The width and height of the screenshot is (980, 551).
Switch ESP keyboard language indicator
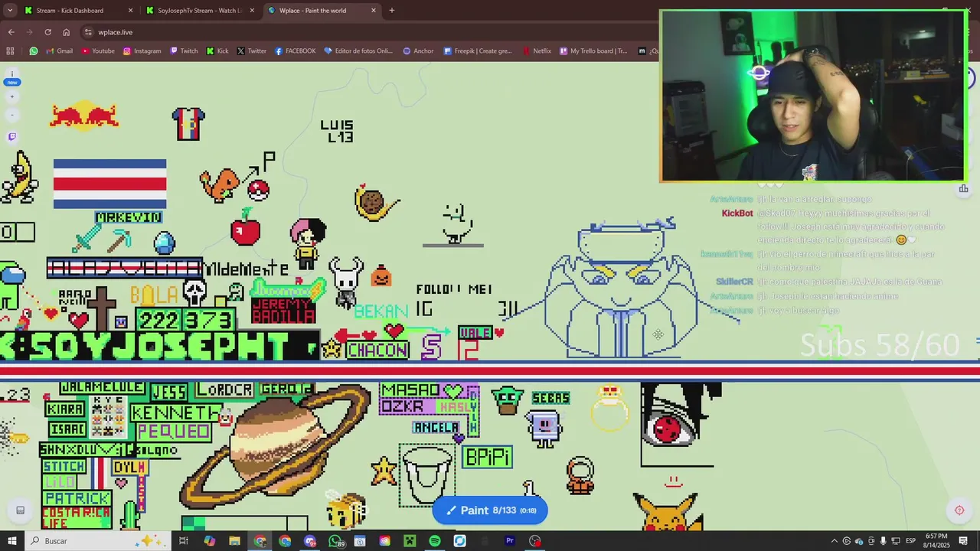910,541
